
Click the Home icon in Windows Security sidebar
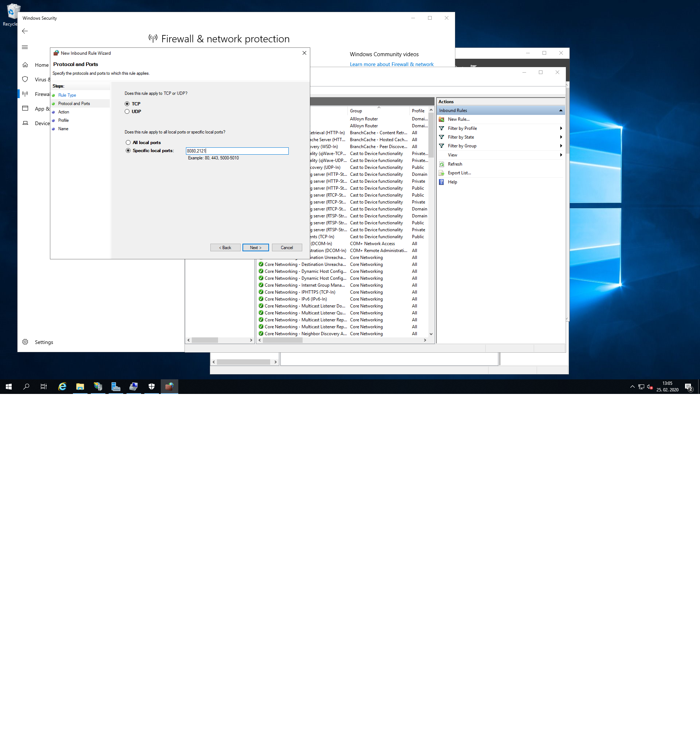pos(25,65)
